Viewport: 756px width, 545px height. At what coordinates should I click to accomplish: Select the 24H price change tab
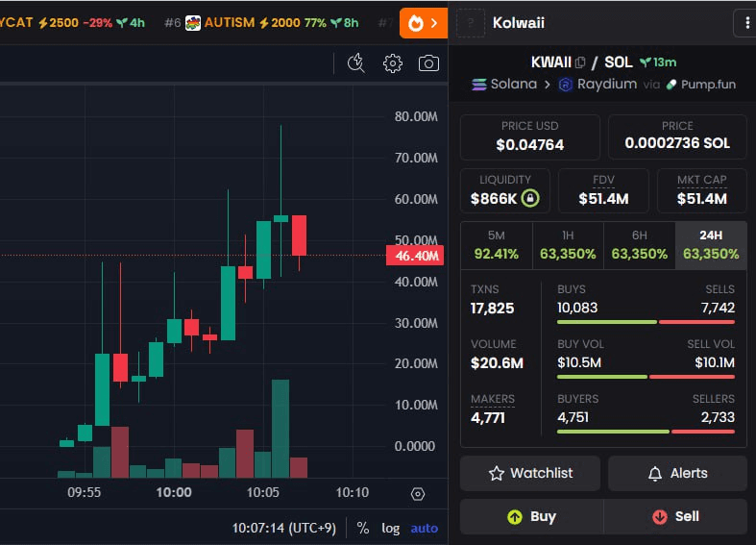click(x=711, y=245)
